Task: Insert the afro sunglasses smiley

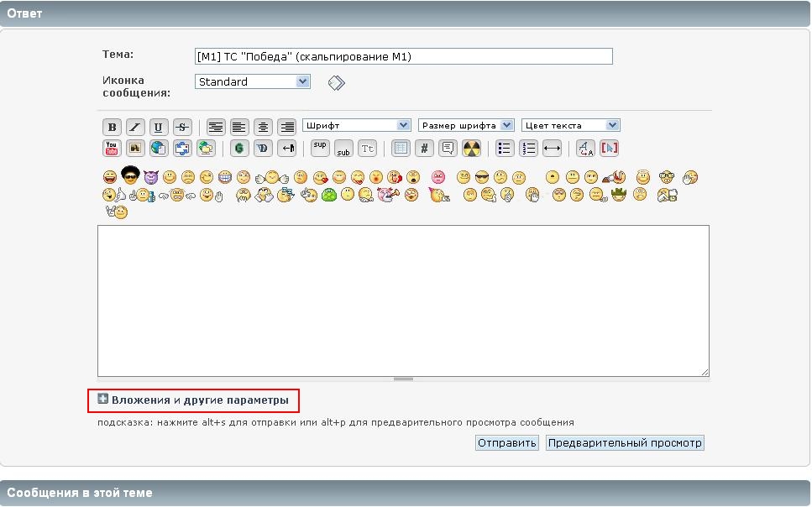Action: pos(130,175)
